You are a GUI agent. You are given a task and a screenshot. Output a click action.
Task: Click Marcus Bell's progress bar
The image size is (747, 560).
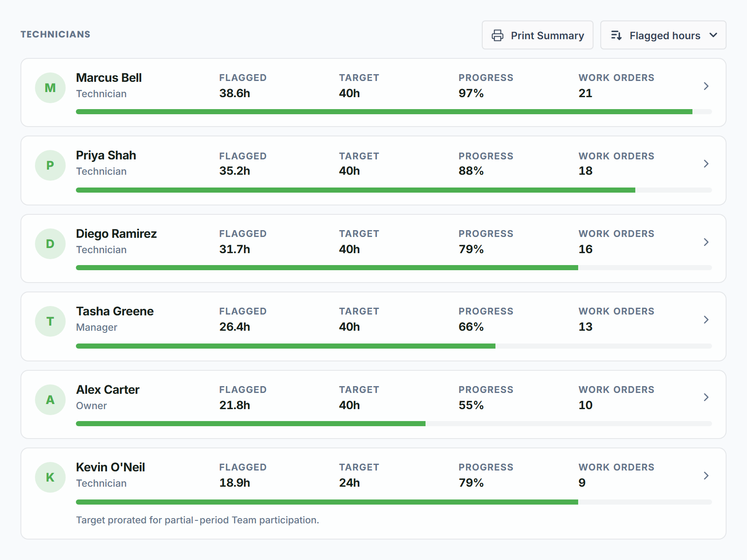pyautogui.click(x=394, y=112)
